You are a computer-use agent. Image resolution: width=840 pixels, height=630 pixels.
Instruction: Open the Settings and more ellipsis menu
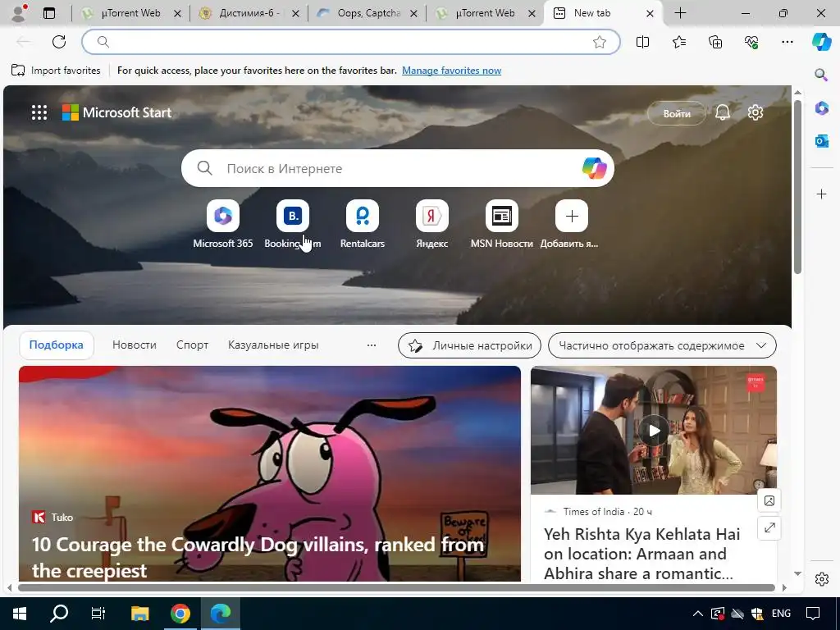[x=787, y=42]
